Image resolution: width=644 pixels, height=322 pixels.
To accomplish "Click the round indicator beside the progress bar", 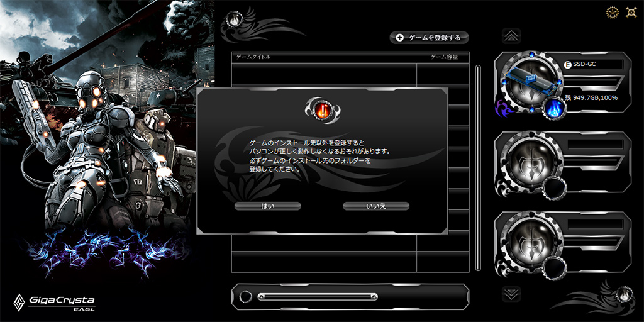I will point(246,297).
